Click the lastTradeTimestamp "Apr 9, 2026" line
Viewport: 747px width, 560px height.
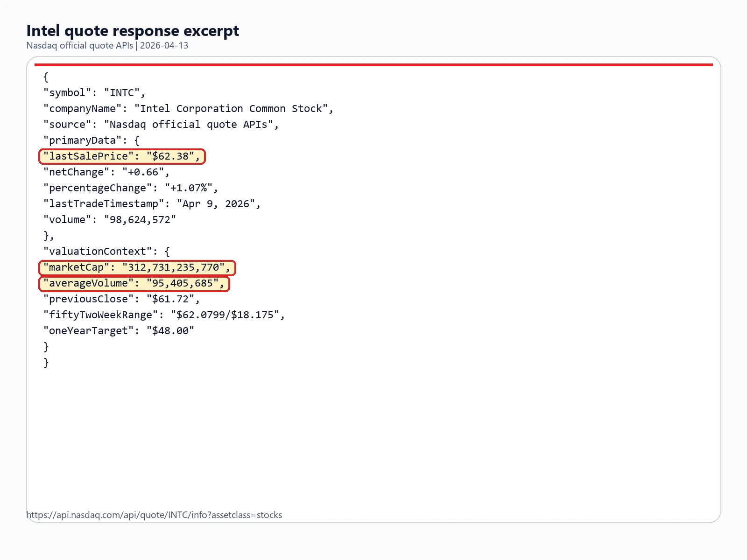pyautogui.click(x=152, y=204)
